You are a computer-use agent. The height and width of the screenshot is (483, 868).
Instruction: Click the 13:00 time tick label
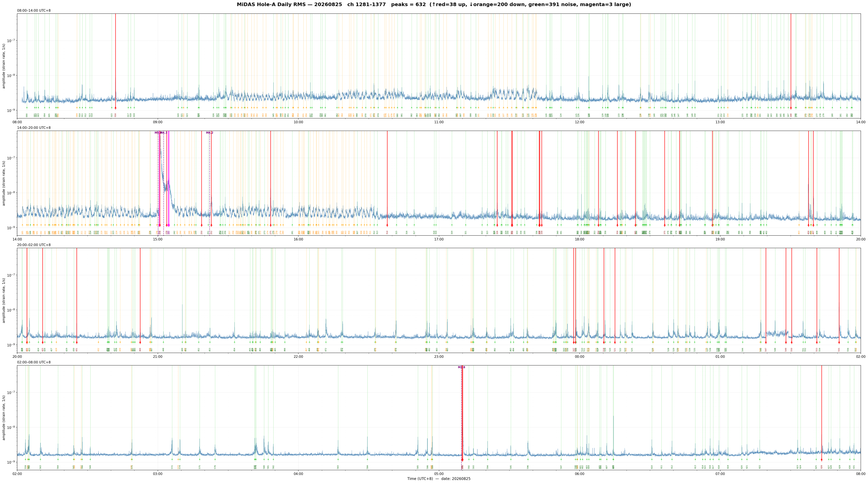(x=720, y=122)
